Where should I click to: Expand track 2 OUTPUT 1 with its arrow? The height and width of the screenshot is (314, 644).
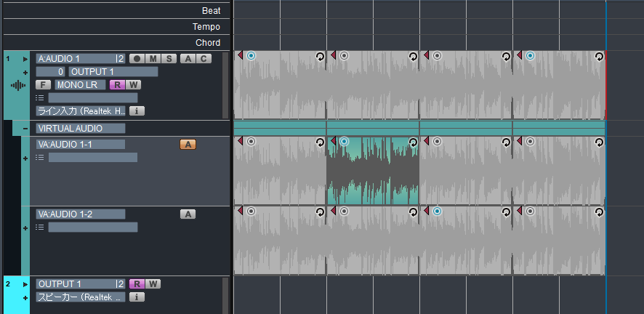pyautogui.click(x=26, y=284)
